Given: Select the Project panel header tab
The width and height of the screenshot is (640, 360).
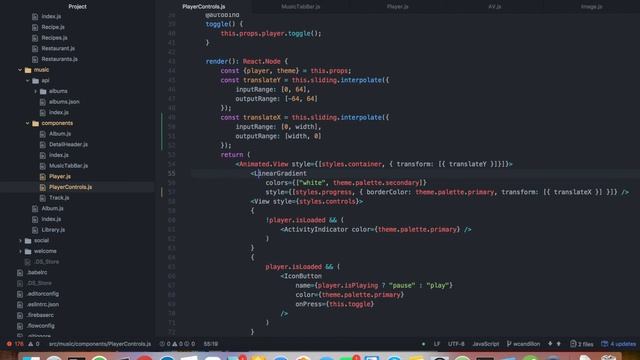Looking at the screenshot, I should [x=77, y=7].
